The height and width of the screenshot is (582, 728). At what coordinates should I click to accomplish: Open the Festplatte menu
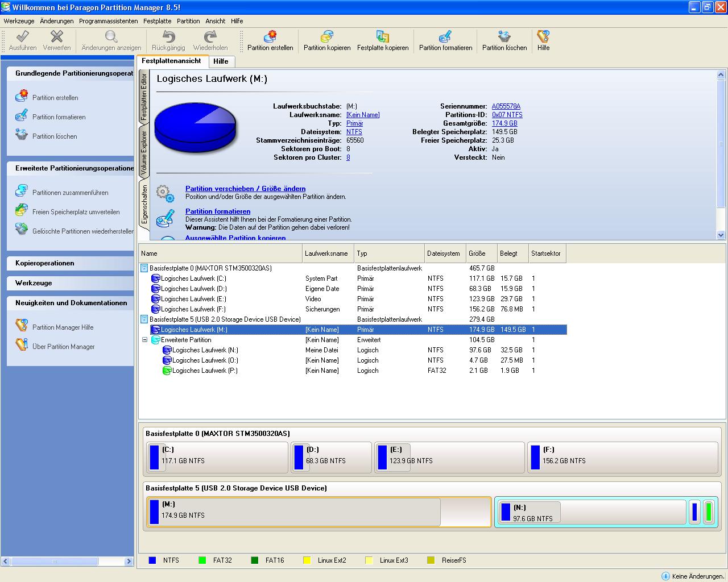(x=157, y=21)
